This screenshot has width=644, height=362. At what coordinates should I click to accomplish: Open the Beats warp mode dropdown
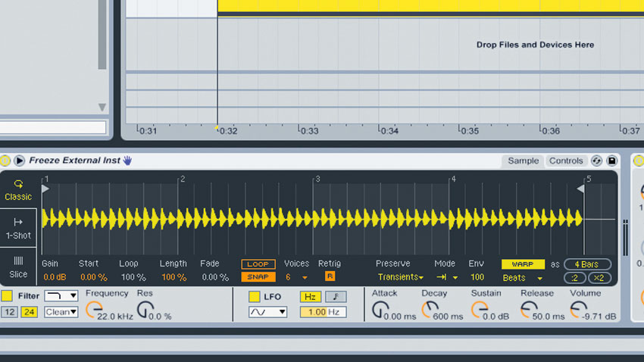pos(539,278)
